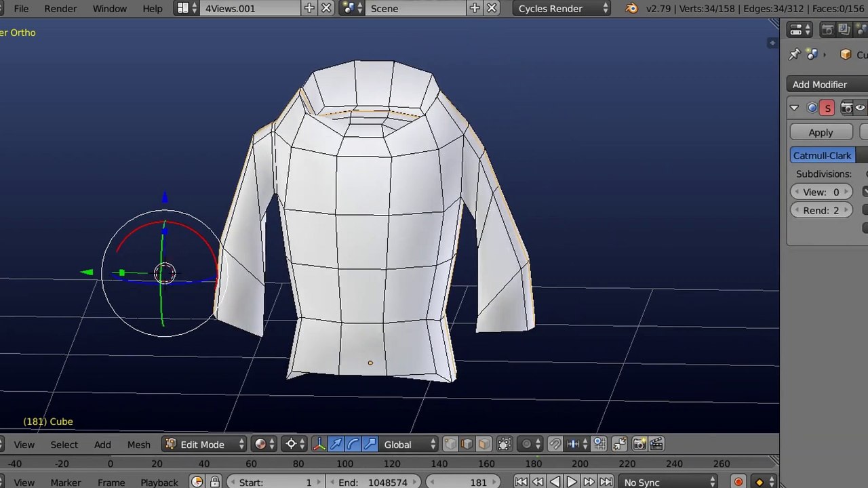Open the Help menu

point(153,9)
